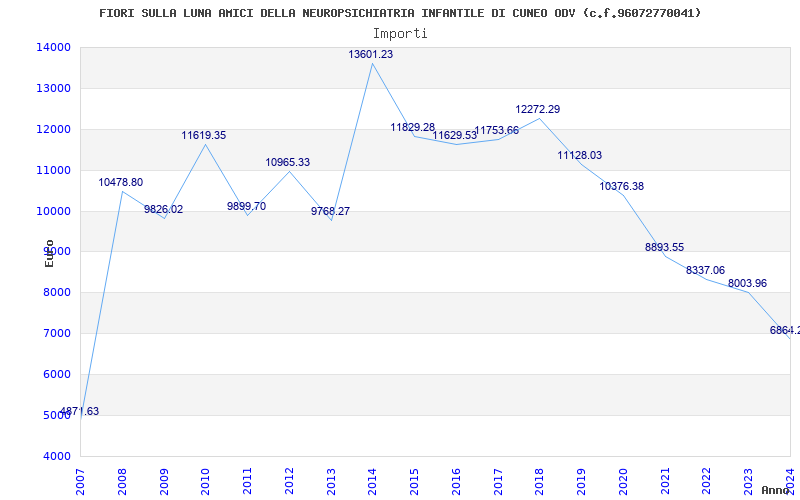Click the chart title with organization name
Viewport: 800px width, 500px height.
click(x=400, y=13)
